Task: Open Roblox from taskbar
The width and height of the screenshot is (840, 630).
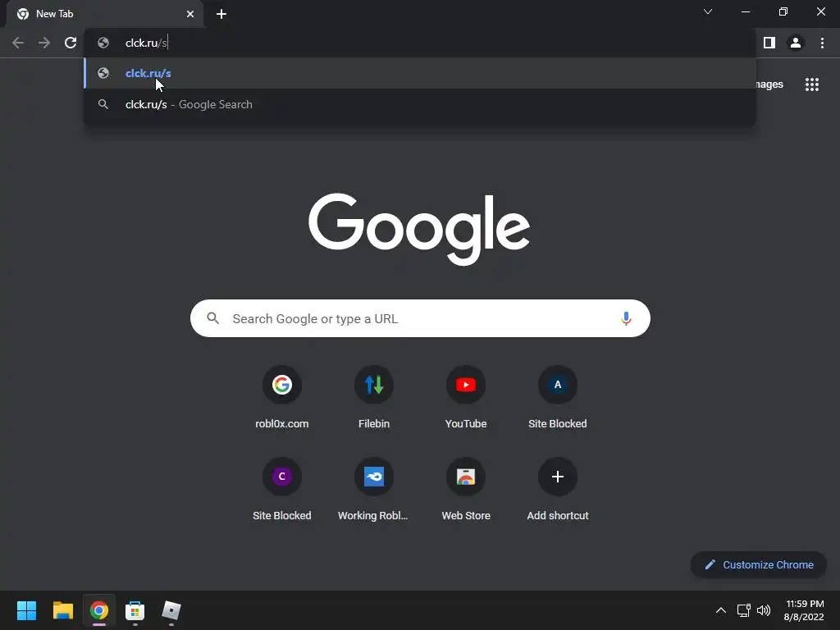Action: click(171, 610)
